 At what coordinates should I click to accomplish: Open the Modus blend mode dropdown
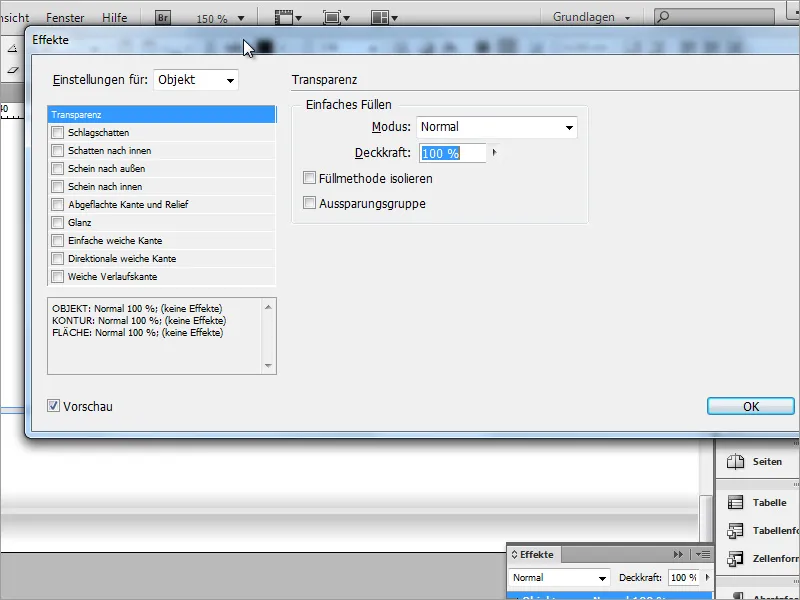[x=497, y=127]
